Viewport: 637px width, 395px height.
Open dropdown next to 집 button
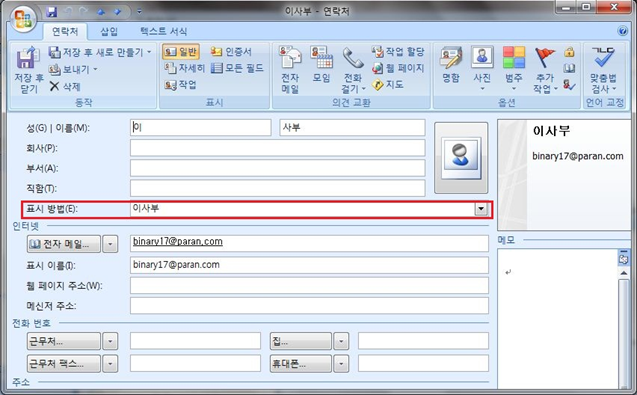coord(341,341)
